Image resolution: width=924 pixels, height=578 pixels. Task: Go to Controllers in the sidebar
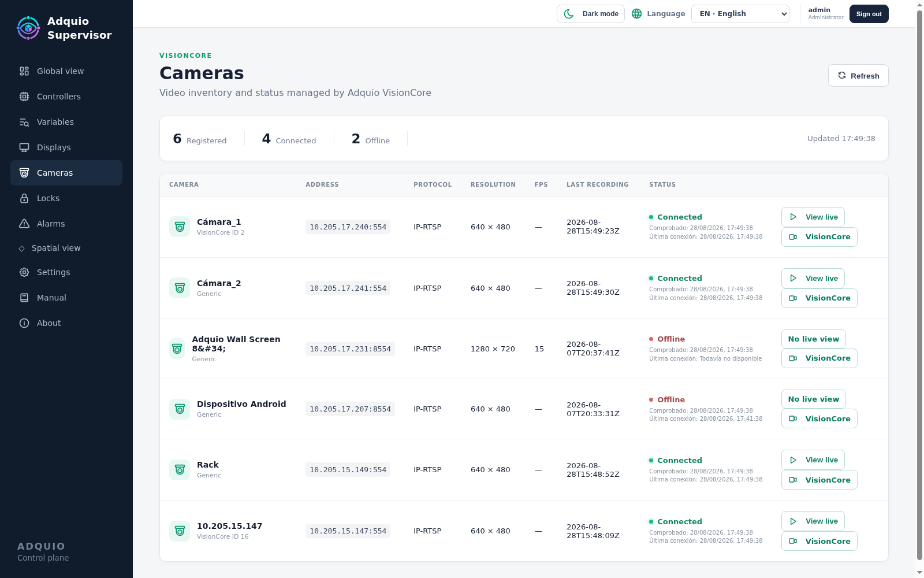tap(66, 97)
